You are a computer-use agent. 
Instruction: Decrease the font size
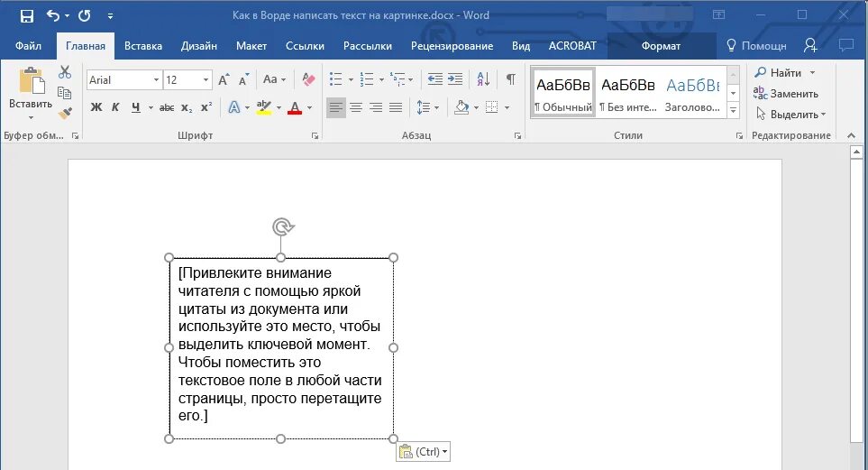coord(243,79)
